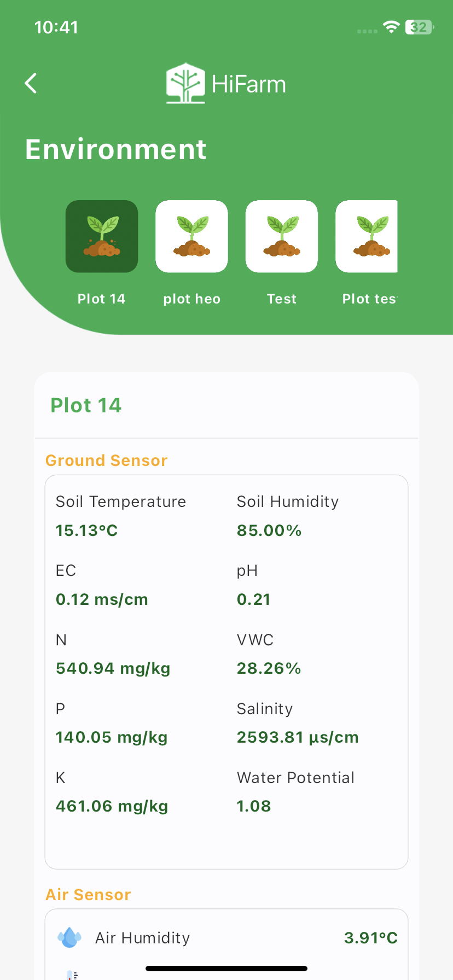Tap the Air Humidity row

(x=226, y=938)
